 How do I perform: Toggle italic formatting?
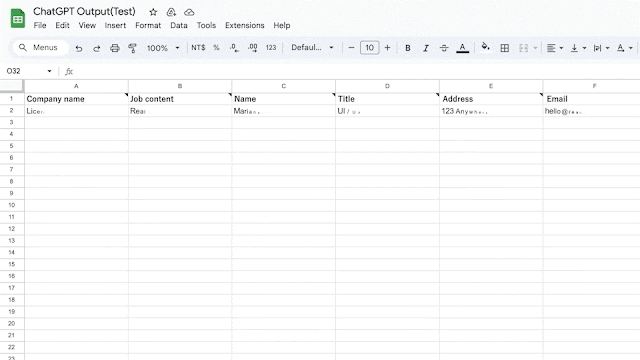tap(426, 48)
